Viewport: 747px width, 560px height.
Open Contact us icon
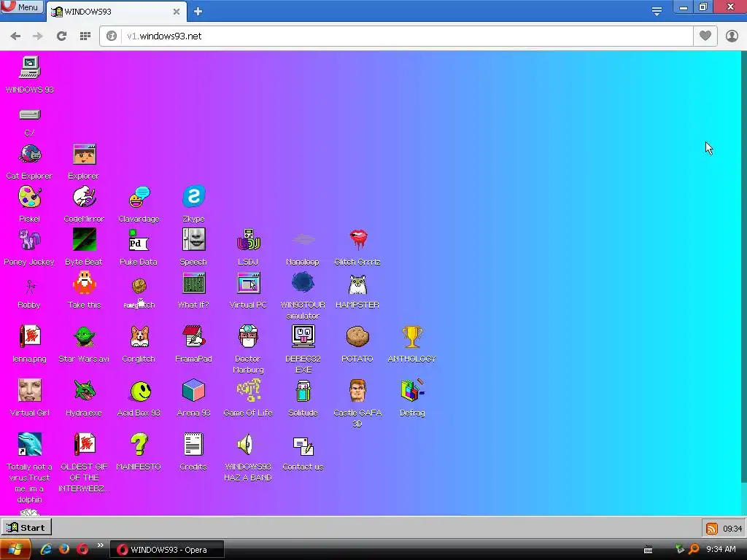coord(303,447)
